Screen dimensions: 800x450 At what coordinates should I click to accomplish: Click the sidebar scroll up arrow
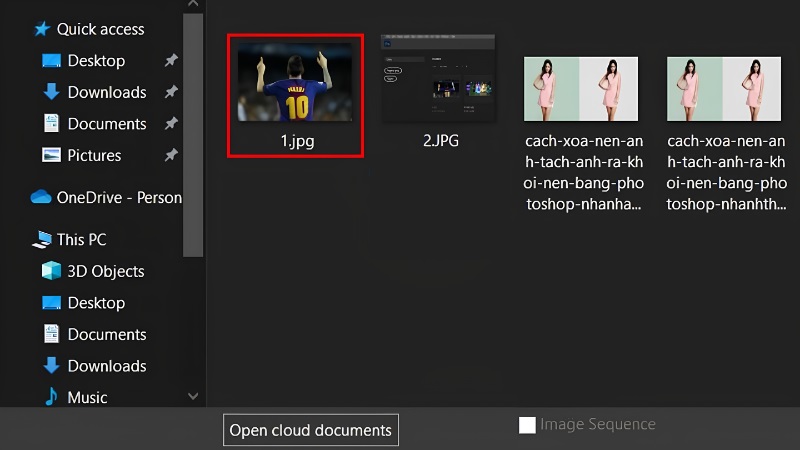pos(193,4)
